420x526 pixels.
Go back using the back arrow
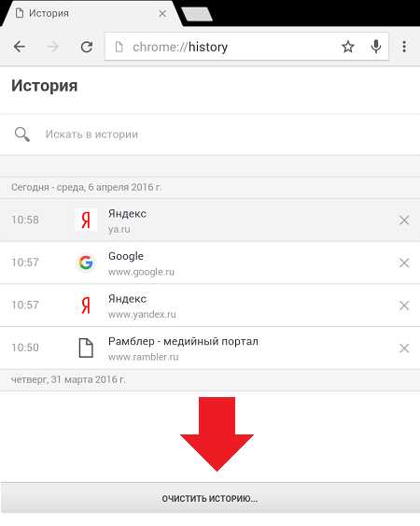20,47
